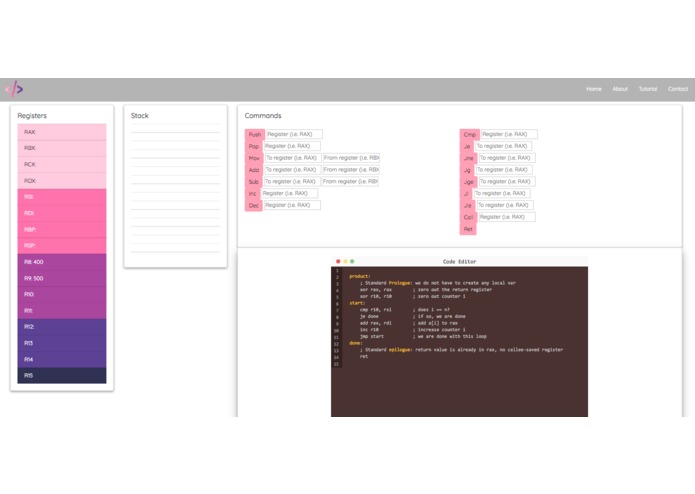The height and width of the screenshot is (494, 695).
Task: Focus the Inc register input field
Action: coord(290,194)
